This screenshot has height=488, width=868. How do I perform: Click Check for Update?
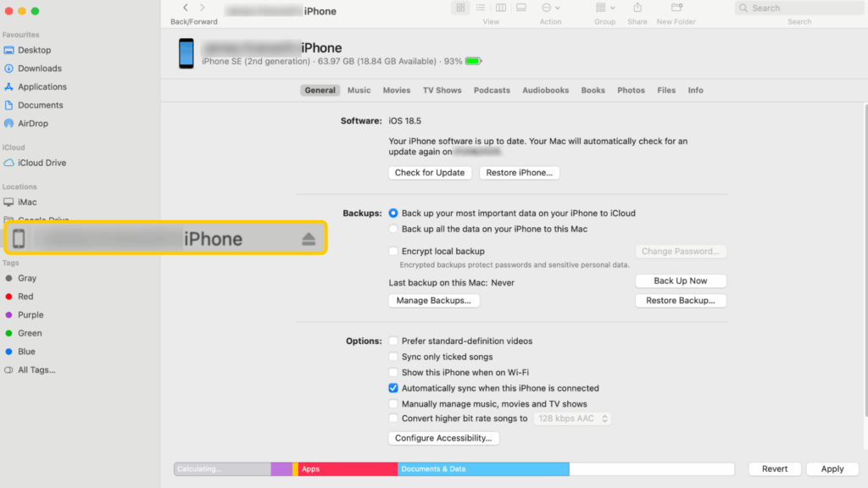pos(430,172)
